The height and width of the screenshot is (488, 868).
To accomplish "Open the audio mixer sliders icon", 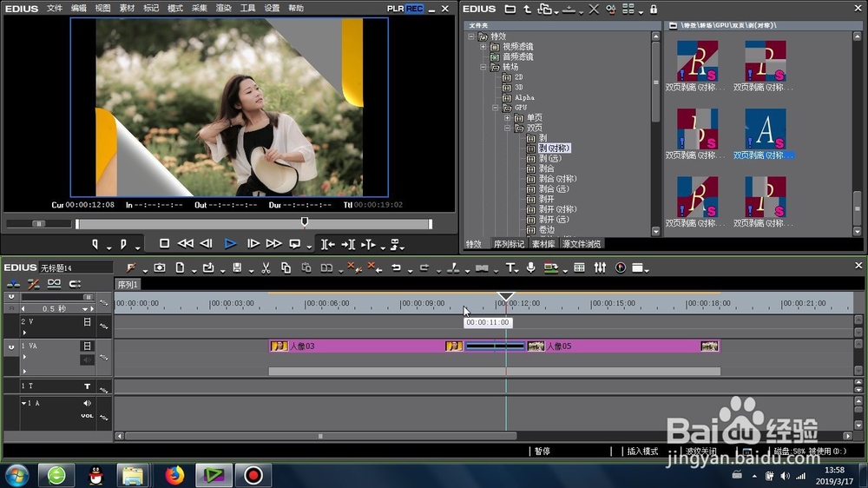I will point(600,268).
